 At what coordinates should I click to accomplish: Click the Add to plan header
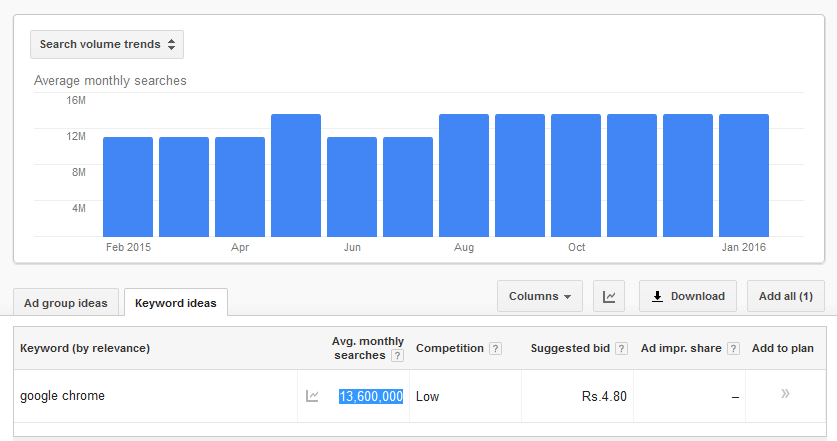783,348
